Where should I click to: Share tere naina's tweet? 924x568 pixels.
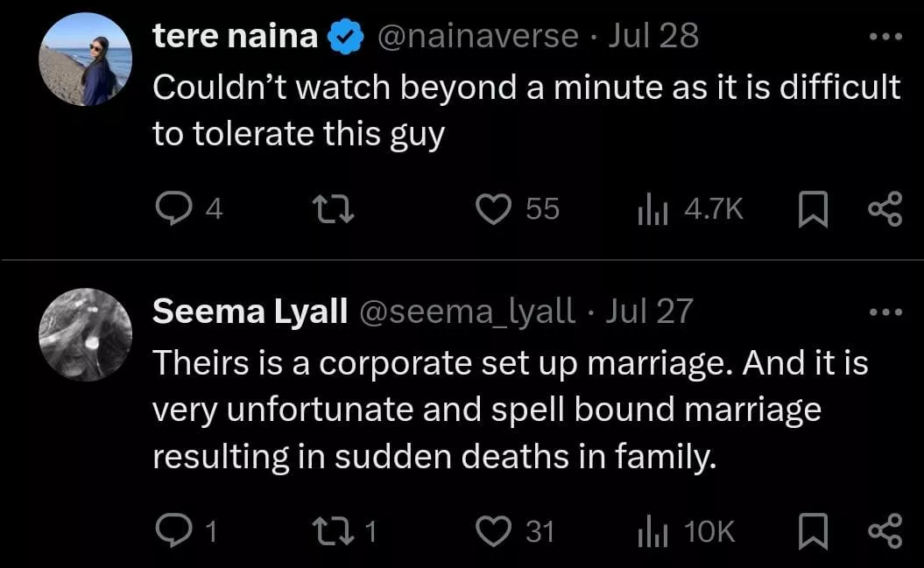click(x=885, y=209)
